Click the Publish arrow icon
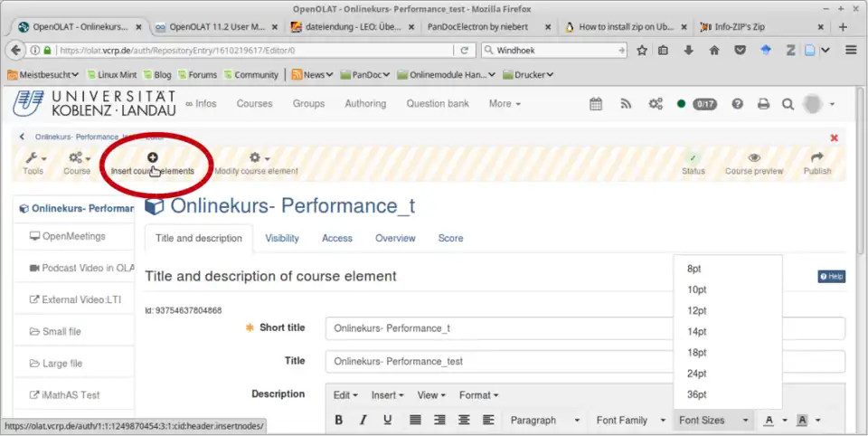868x436 pixels. (817, 157)
